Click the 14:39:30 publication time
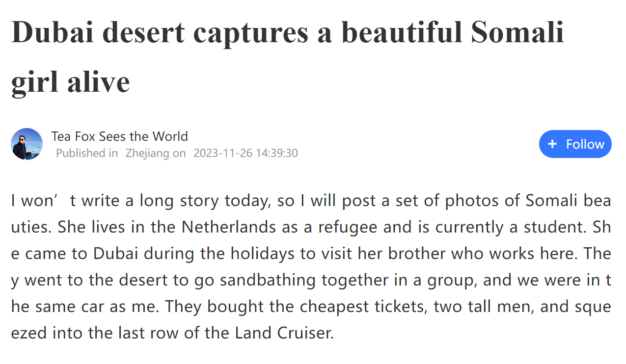Screen dimensions: 626x364 [x=277, y=153]
